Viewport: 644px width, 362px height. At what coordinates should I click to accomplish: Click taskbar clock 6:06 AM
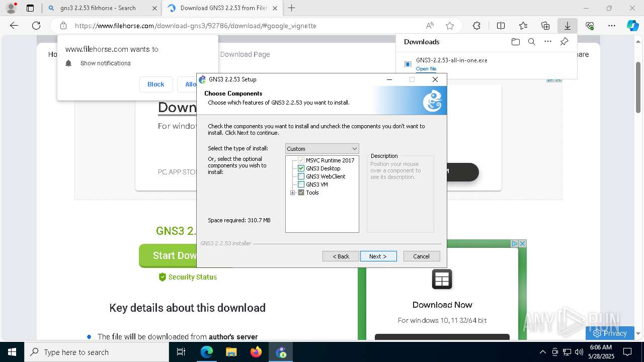(x=600, y=352)
